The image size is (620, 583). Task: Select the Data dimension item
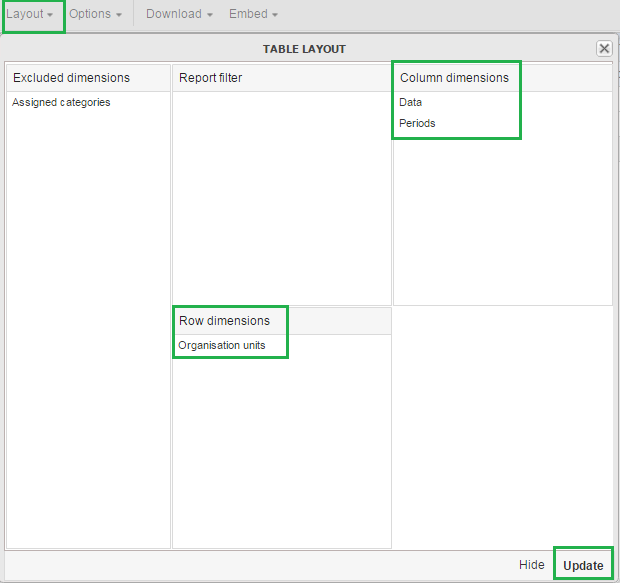point(411,102)
